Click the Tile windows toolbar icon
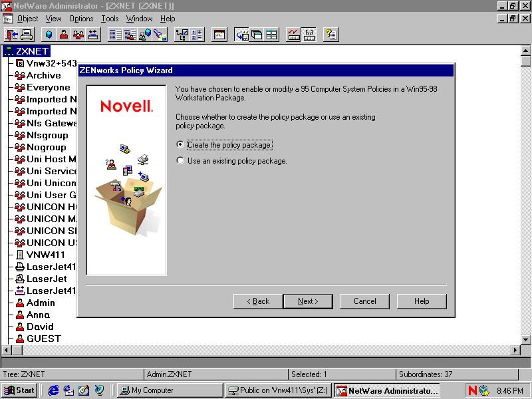532x399 pixels. point(271,35)
